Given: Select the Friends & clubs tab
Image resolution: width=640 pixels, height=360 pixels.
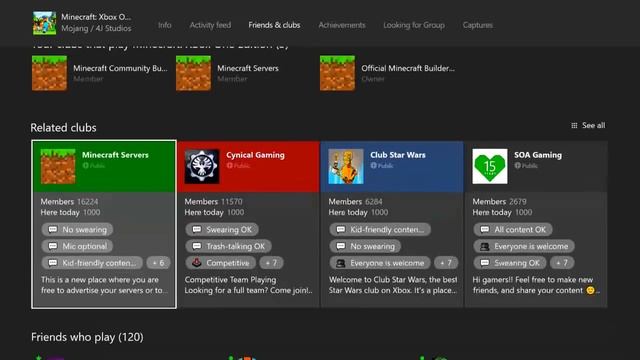Looking at the screenshot, I should pos(274,25).
